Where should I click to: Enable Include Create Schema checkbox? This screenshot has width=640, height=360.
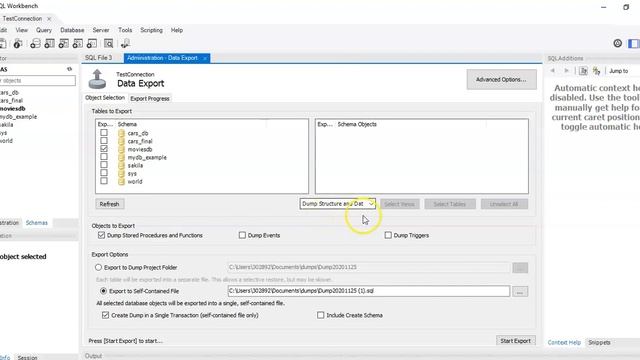[x=321, y=315]
